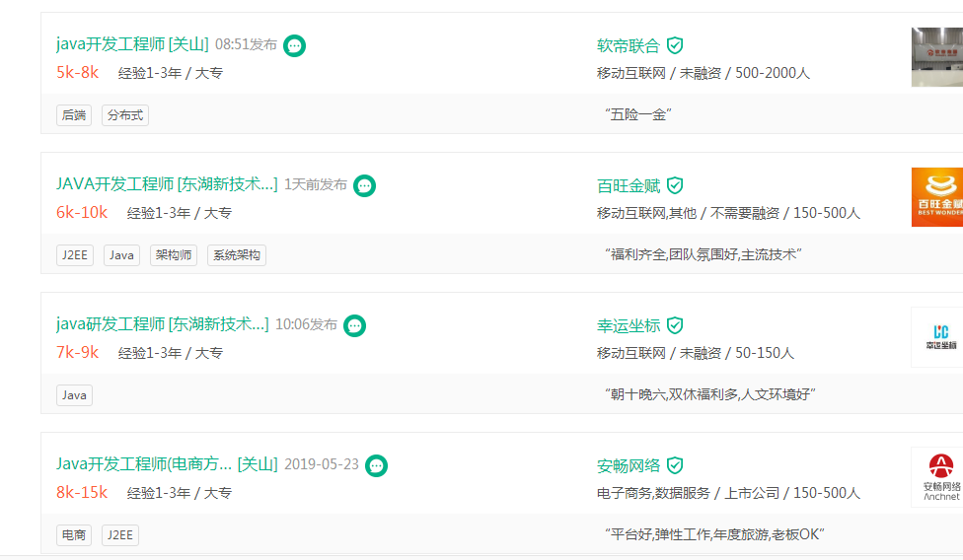963x560 pixels.
Task: Click salary text 8k-15k
Action: [82, 493]
